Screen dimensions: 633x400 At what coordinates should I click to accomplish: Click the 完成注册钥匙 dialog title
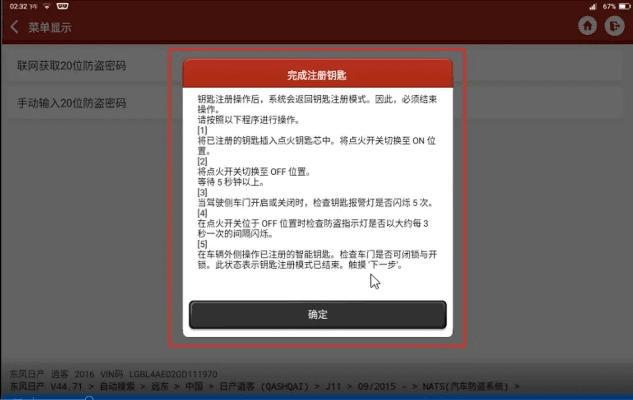point(317,75)
